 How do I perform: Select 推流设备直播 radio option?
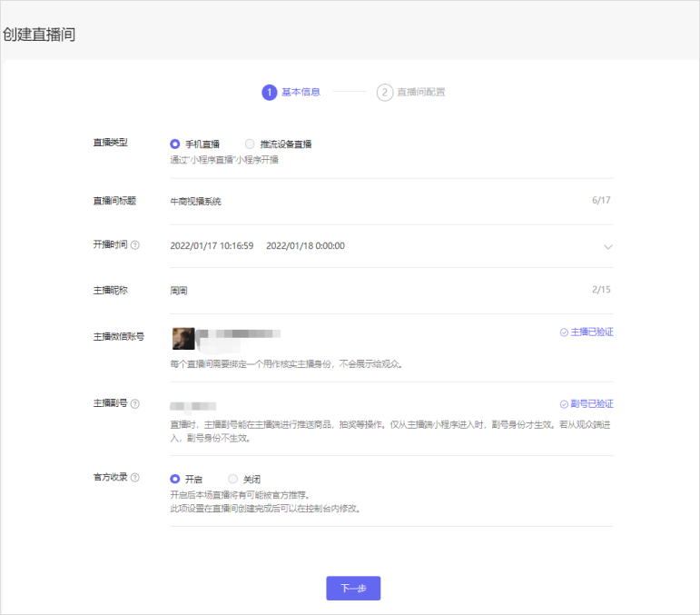pos(250,144)
